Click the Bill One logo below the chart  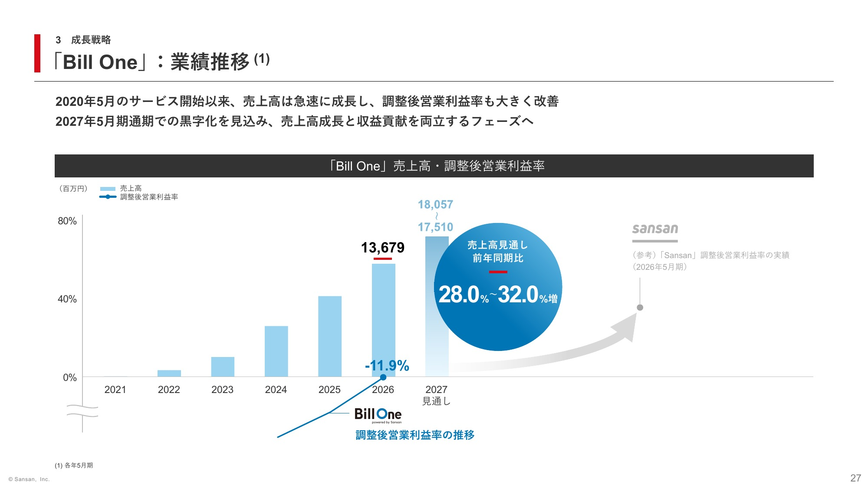point(378,415)
